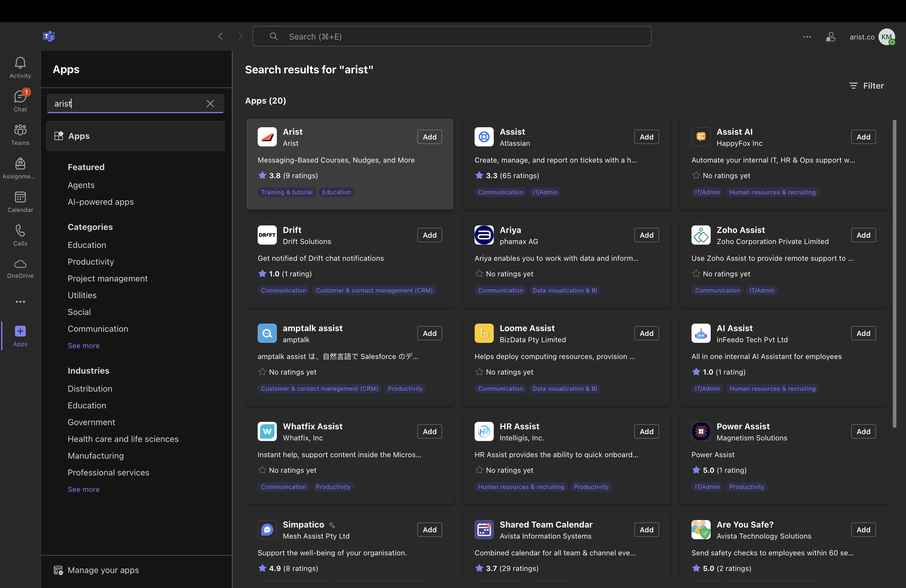Click the AI Assist robot icon
The height and width of the screenshot is (588, 906).
click(701, 333)
